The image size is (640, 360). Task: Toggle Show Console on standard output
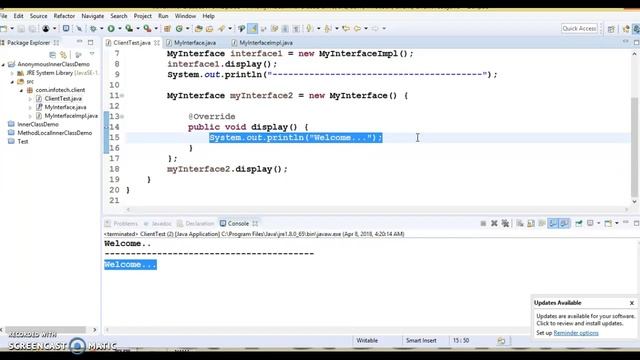(553, 223)
